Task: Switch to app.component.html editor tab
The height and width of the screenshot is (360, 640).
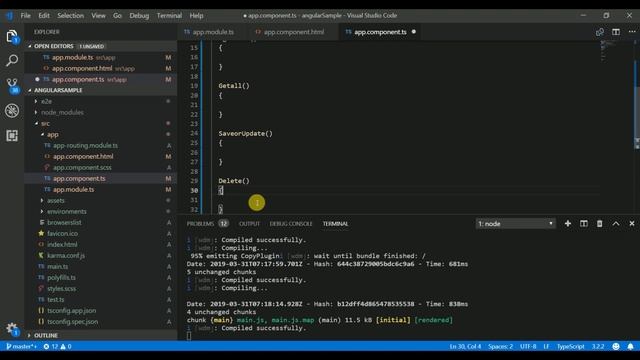Action: (x=293, y=32)
